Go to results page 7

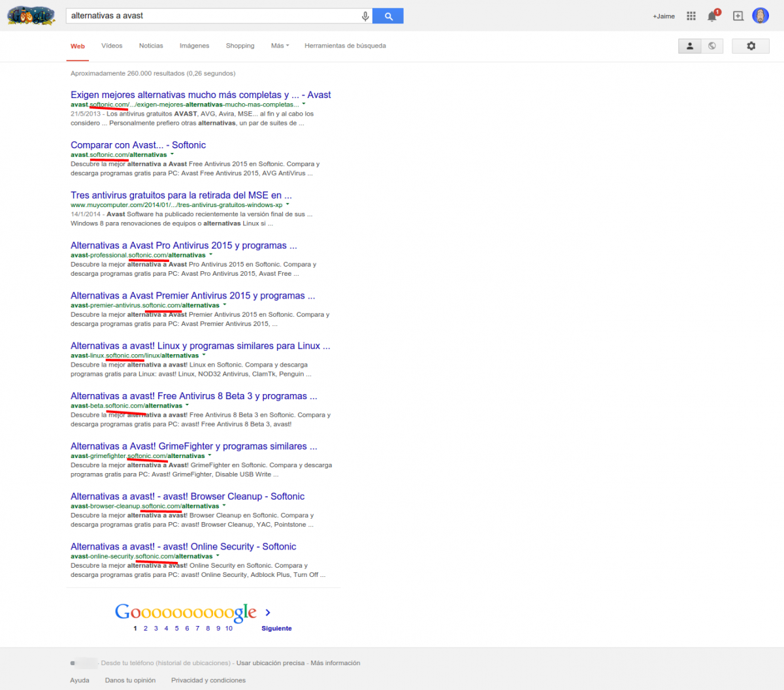click(x=197, y=629)
